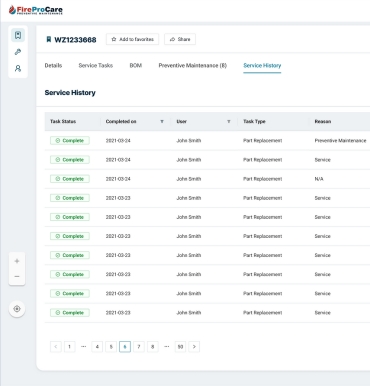Click the N/A reason cell
370x386 pixels.
pyautogui.click(x=319, y=179)
